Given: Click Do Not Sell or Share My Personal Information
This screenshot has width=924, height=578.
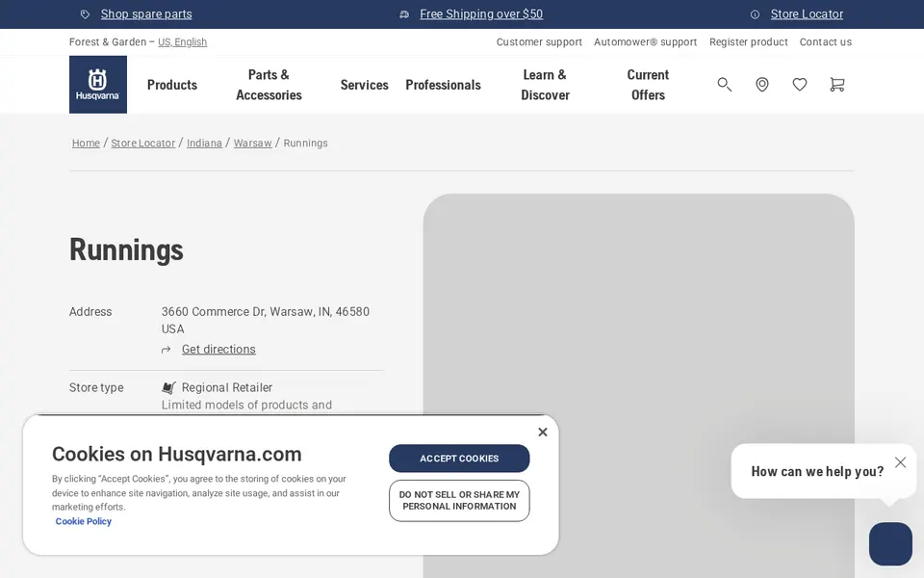Looking at the screenshot, I should click(459, 501).
